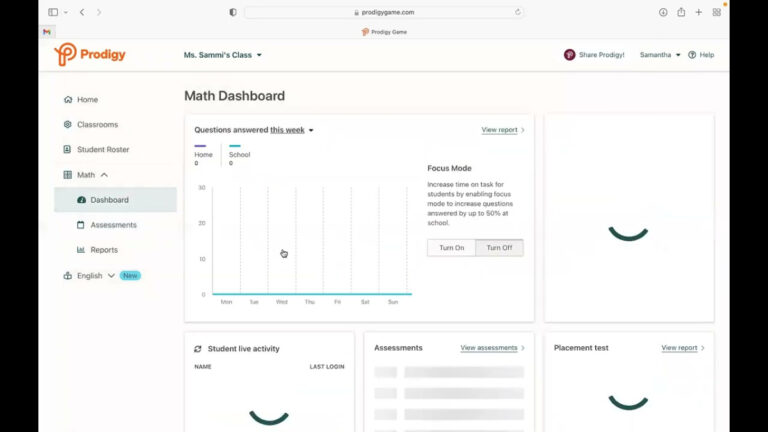Click the Home house icon in sidebar
Viewport: 768px width, 432px height.
68,99
